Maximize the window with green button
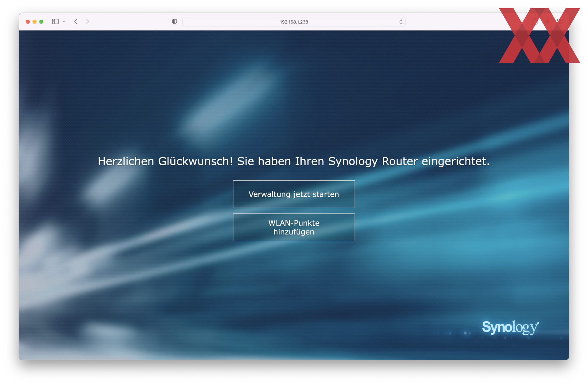 (41, 21)
